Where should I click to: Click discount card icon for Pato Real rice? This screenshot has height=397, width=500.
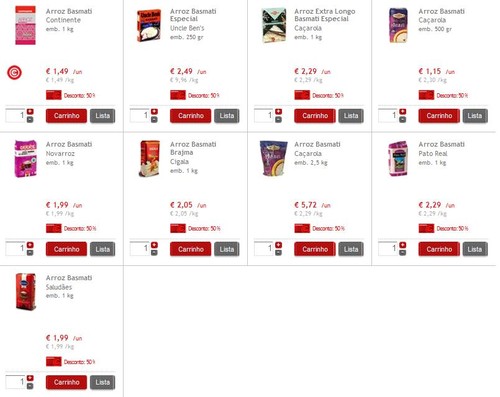[426, 228]
